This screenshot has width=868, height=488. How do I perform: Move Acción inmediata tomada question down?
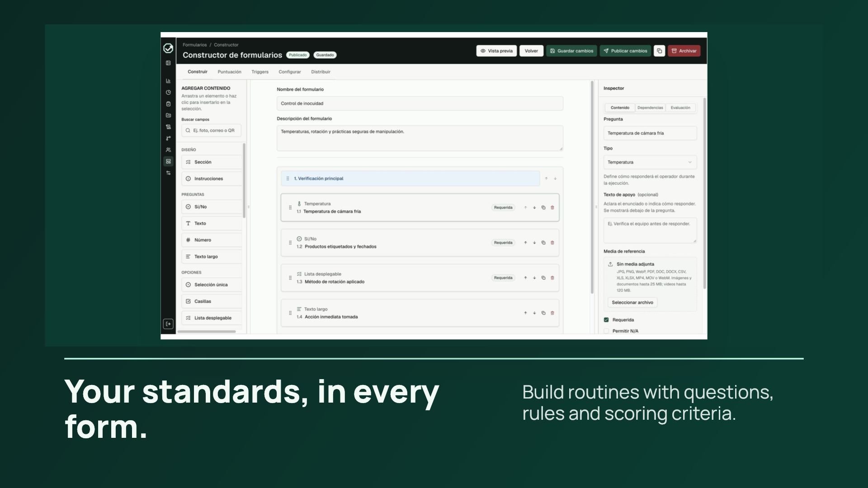(534, 313)
